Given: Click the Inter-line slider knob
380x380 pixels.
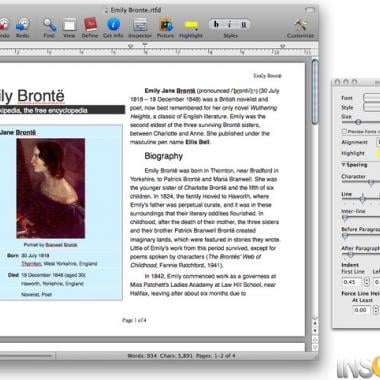Looking at the screenshot, I should [345, 218].
